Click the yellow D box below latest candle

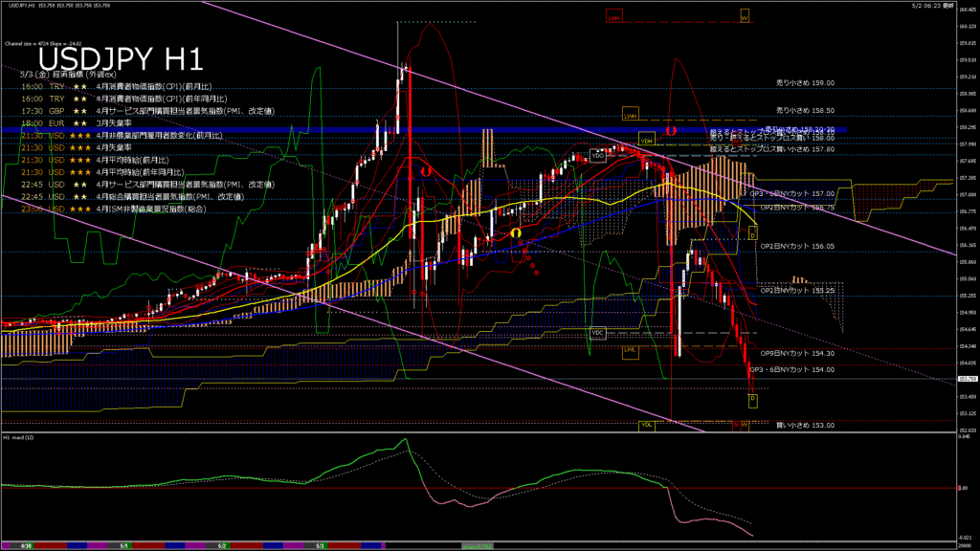752,401
